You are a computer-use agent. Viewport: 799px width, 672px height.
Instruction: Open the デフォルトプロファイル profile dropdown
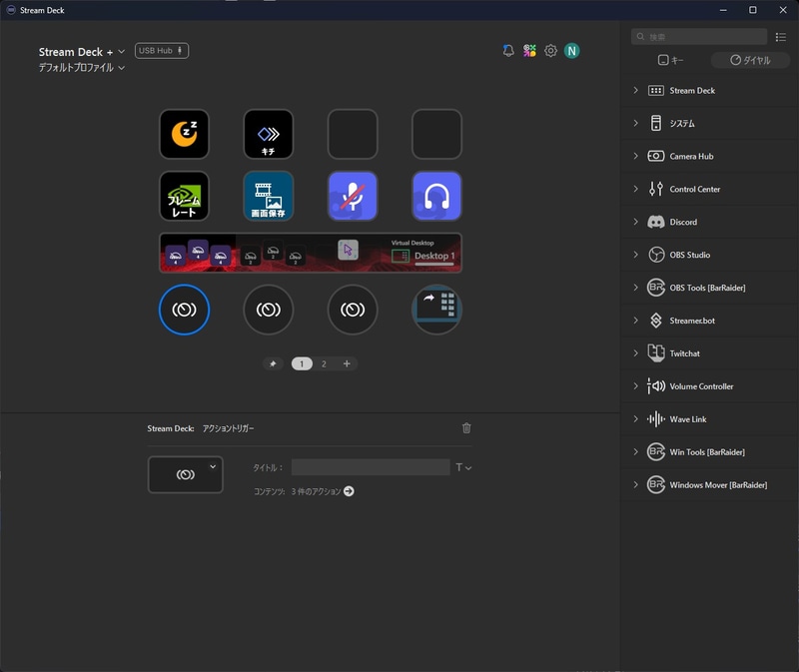click(76, 68)
